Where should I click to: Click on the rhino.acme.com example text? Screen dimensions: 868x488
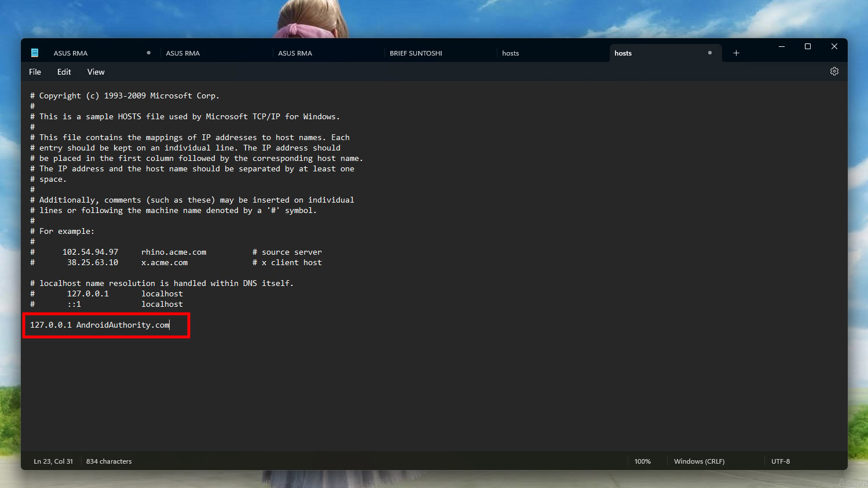174,252
